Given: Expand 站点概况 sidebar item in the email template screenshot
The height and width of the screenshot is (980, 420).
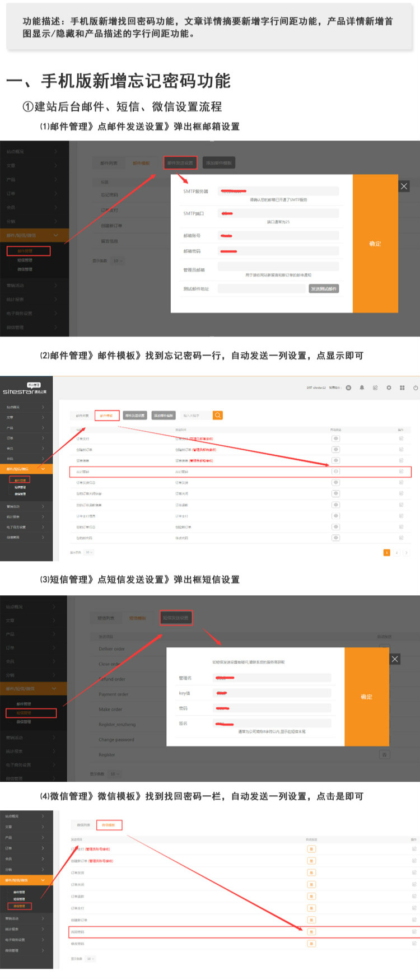Looking at the screenshot, I should click(26, 407).
